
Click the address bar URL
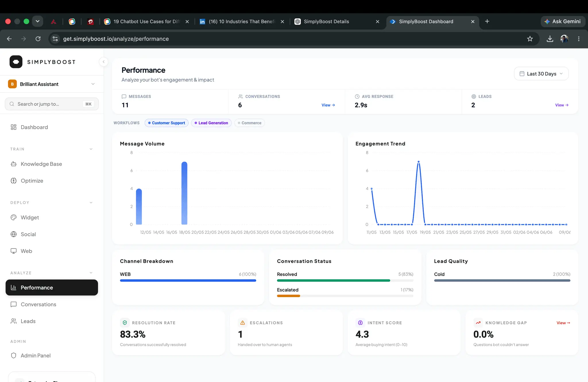click(116, 39)
